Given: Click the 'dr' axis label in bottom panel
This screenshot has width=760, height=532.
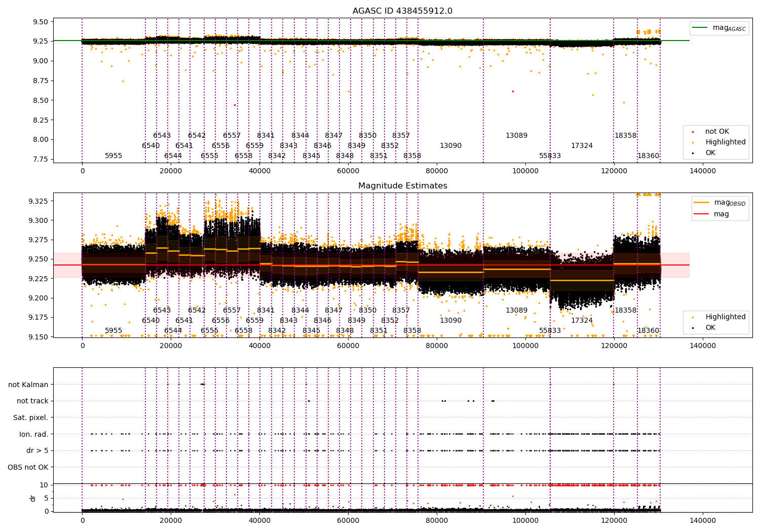Looking at the screenshot, I should [x=33, y=498].
